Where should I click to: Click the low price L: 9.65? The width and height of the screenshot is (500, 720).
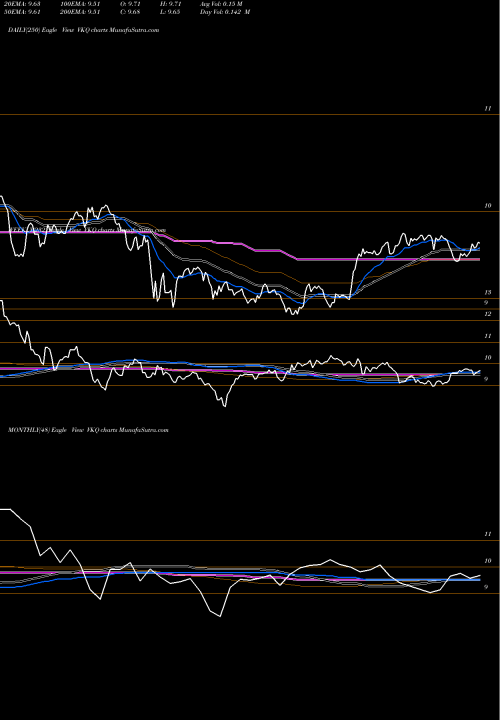coord(170,12)
